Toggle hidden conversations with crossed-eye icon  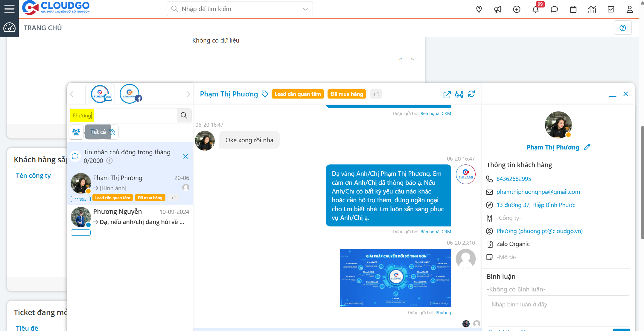click(x=112, y=132)
